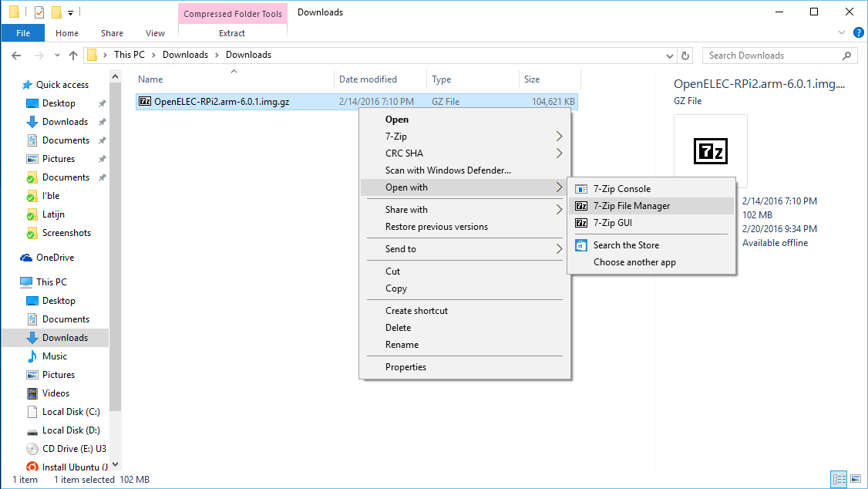The image size is (868, 489).
Task: Click the Search Downloads input field
Action: (x=773, y=56)
